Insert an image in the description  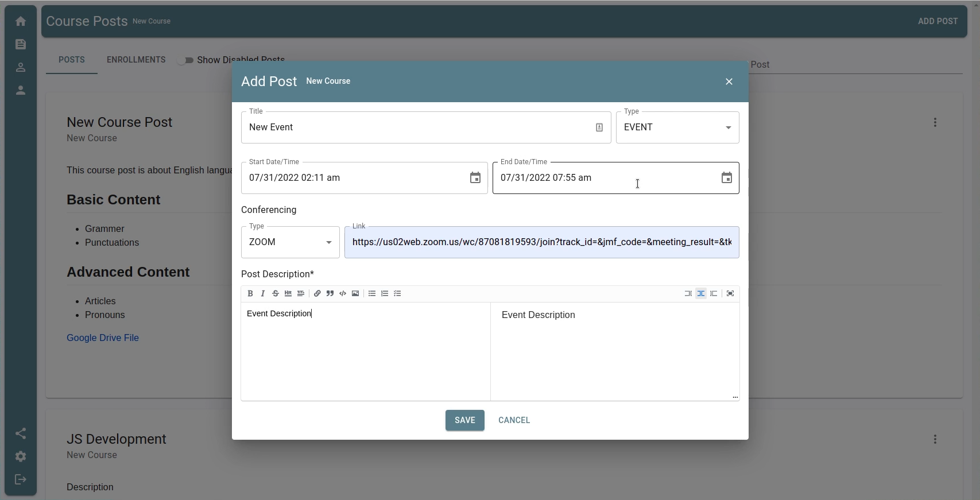(355, 293)
